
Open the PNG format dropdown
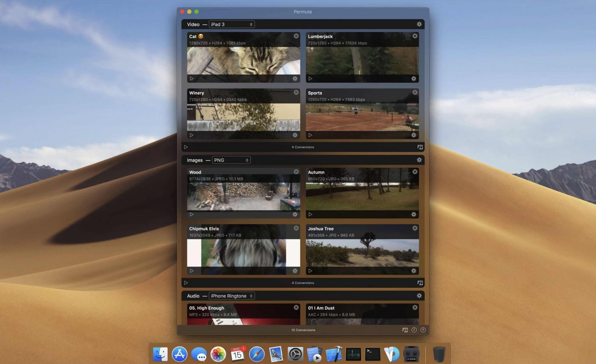coord(231,160)
